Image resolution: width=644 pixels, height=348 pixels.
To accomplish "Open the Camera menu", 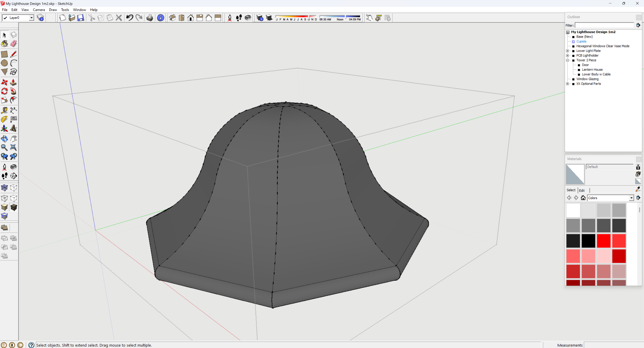I will tap(39, 10).
